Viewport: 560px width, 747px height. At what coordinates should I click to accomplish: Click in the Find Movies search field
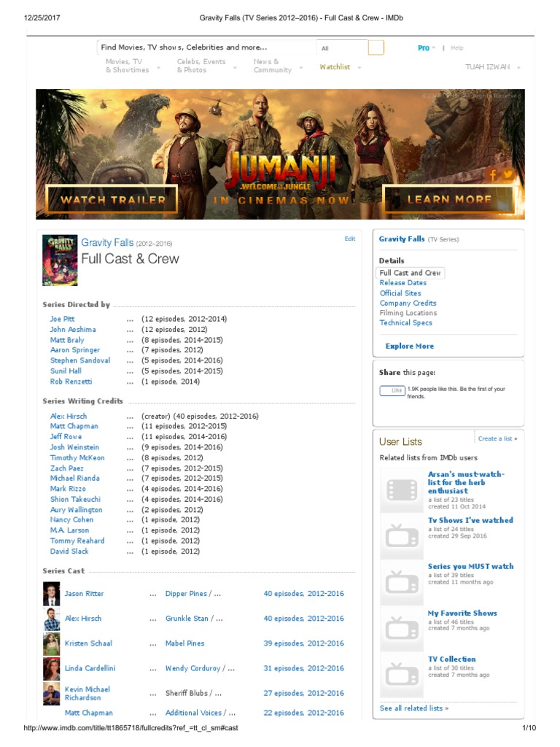pyautogui.click(x=206, y=47)
